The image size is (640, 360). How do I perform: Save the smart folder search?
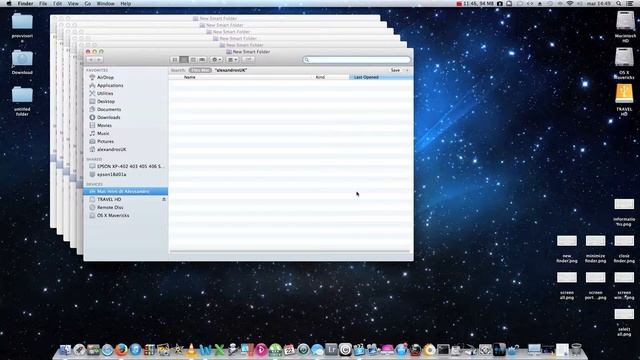click(395, 70)
